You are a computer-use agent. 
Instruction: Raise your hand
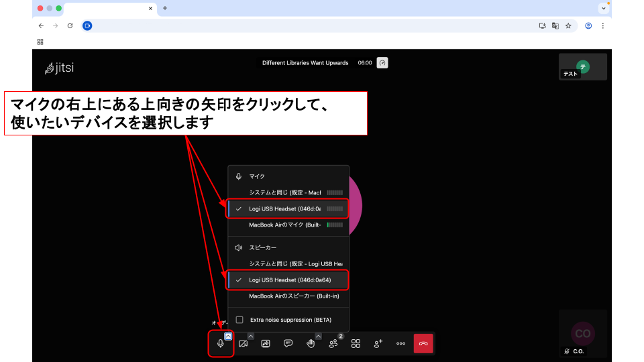(x=311, y=343)
